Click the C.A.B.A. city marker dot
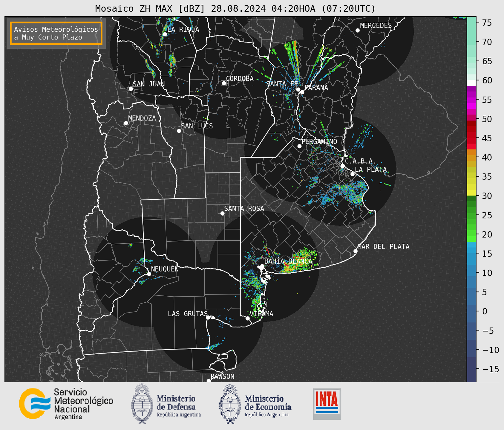The height and width of the screenshot is (430, 504). point(343,166)
